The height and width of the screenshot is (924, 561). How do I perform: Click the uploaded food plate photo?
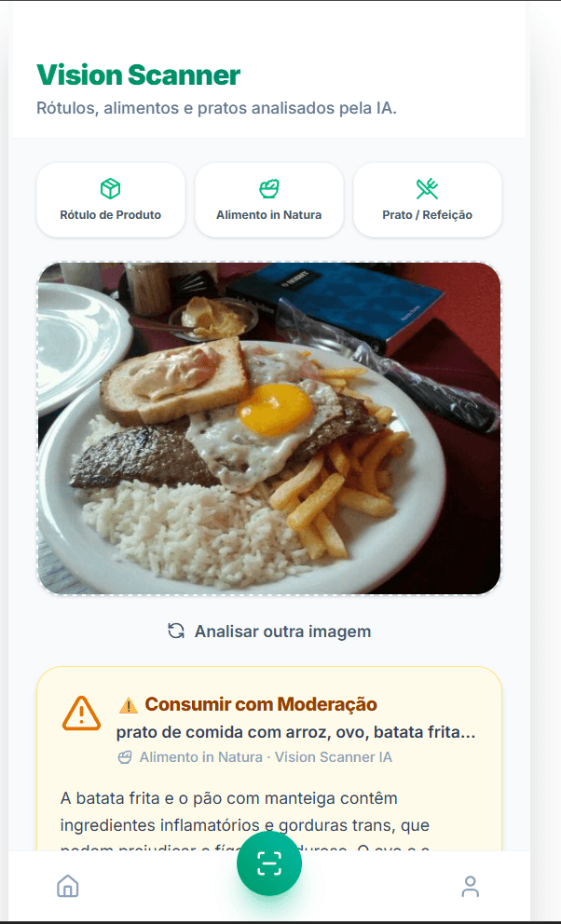(268, 428)
